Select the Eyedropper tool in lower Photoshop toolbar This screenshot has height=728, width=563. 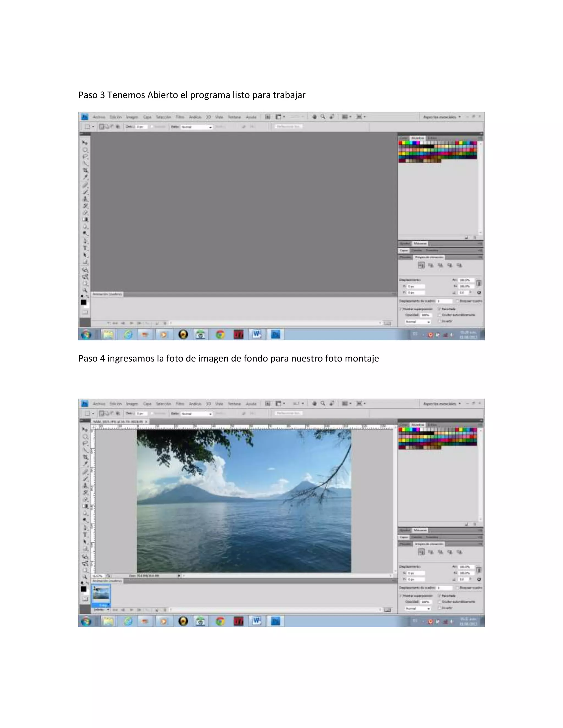[x=85, y=464]
